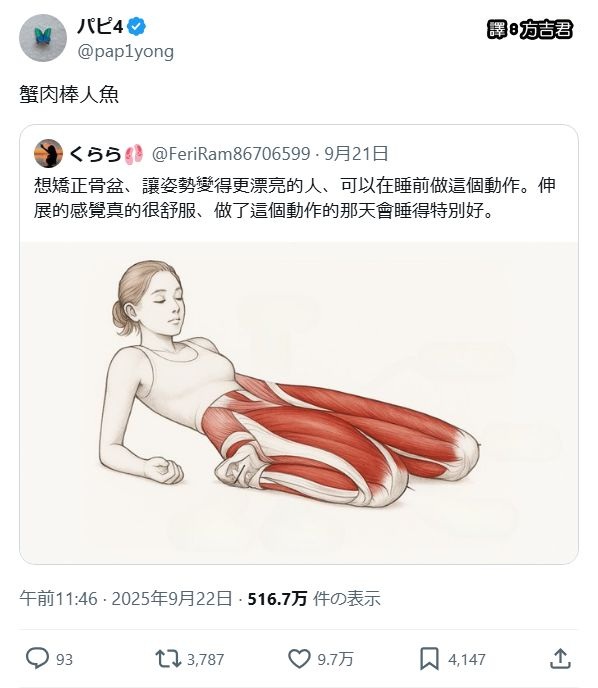View the 516.7万 件の表示 view count
The width and height of the screenshot is (598, 688).
pyautogui.click(x=314, y=598)
